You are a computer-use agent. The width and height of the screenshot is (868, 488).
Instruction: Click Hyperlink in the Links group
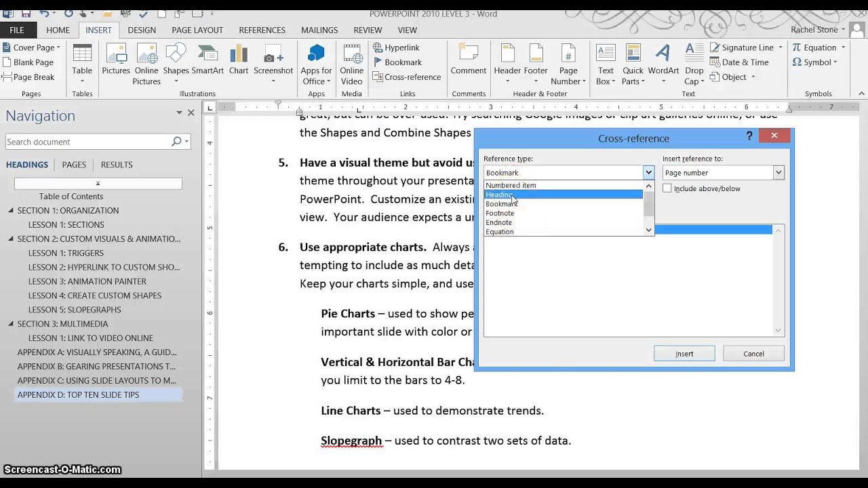click(x=397, y=47)
